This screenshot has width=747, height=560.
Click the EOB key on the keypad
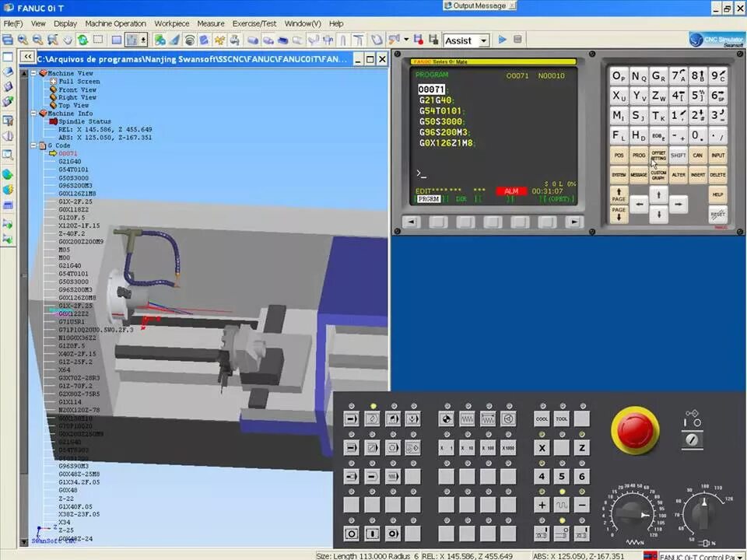[x=658, y=135]
